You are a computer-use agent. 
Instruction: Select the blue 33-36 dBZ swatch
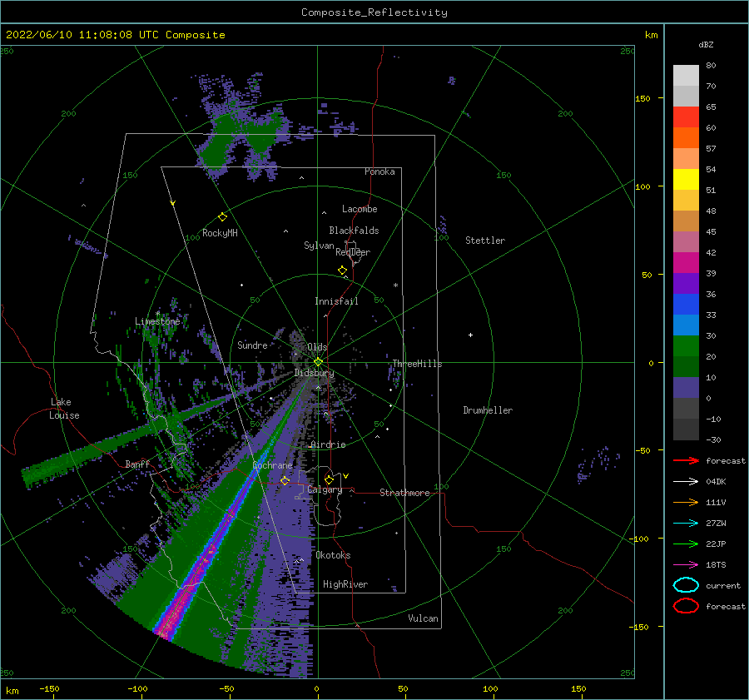click(686, 305)
